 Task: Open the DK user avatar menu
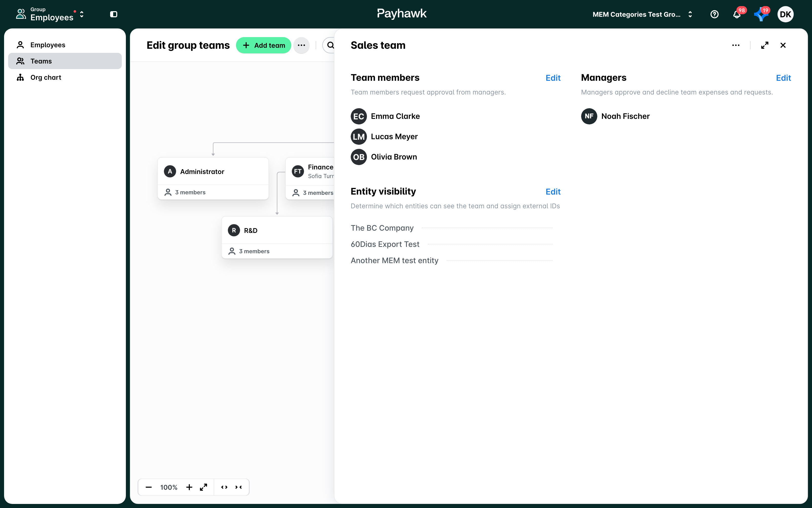click(785, 14)
